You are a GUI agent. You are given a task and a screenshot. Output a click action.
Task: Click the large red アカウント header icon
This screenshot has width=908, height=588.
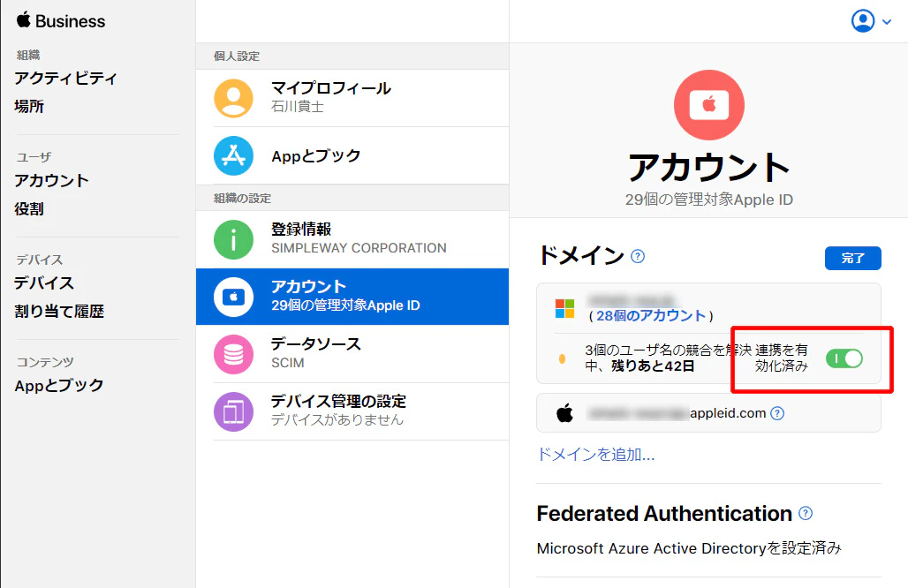[708, 105]
